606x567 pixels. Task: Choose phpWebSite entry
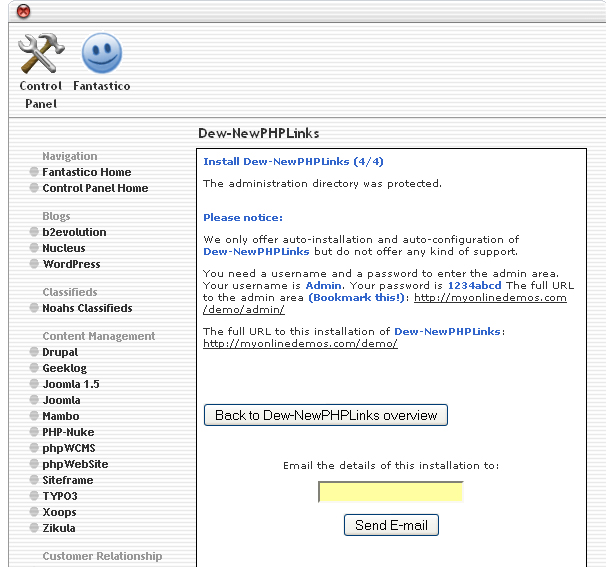click(x=75, y=464)
